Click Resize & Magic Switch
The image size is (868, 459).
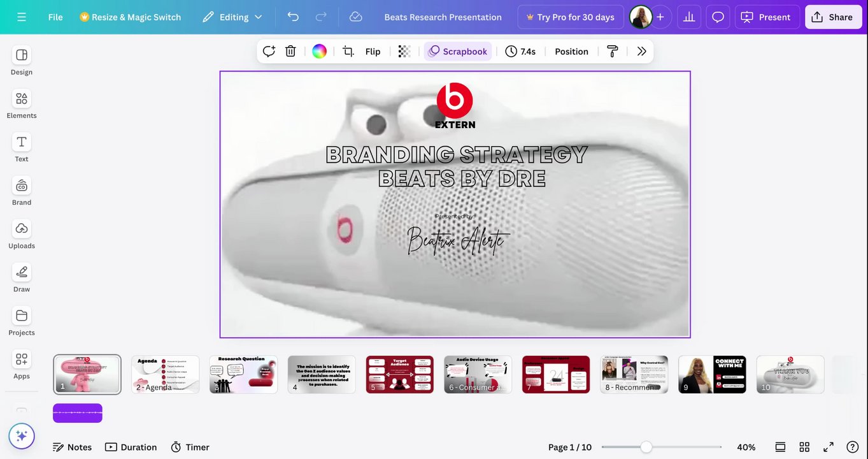click(x=130, y=17)
